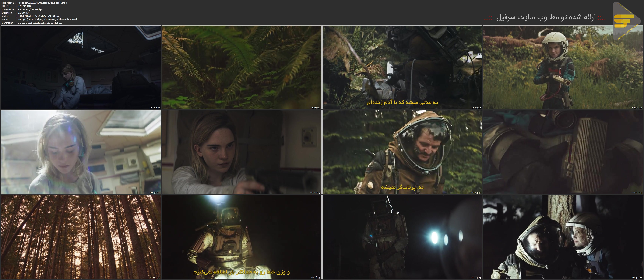Click the seated spacesuit thumbnail at 01:16:45
This screenshot has height=280, width=644.
[242, 237]
